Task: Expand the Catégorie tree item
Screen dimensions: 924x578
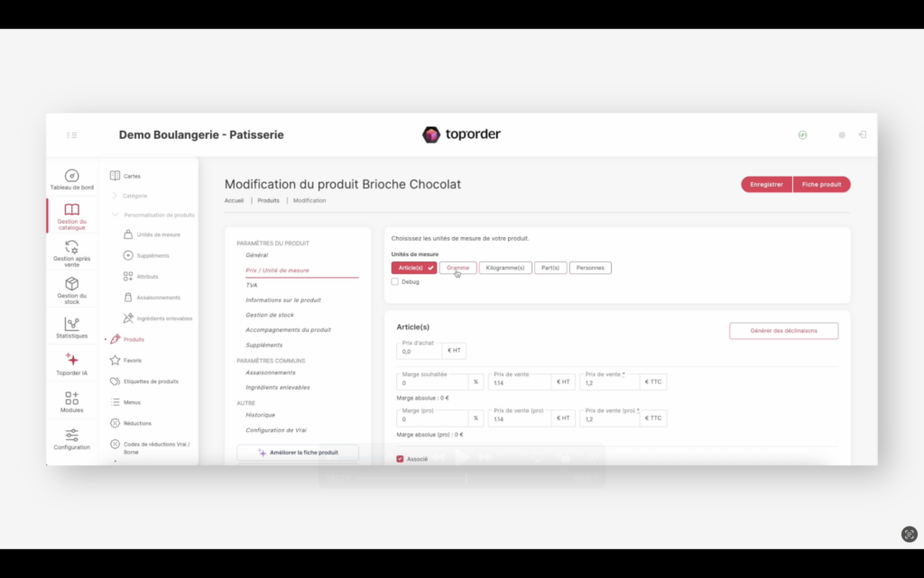Action: coord(115,196)
